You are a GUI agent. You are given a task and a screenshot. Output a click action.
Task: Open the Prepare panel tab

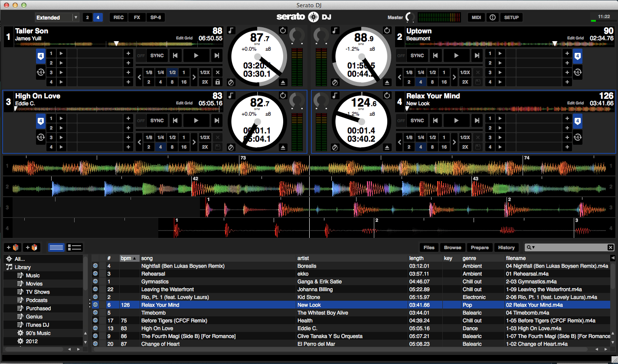479,247
